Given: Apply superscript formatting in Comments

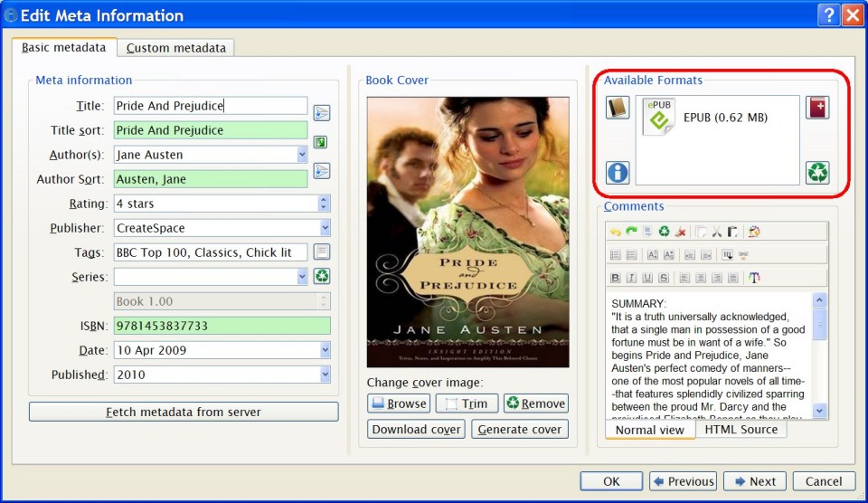Looking at the screenshot, I should [x=653, y=255].
